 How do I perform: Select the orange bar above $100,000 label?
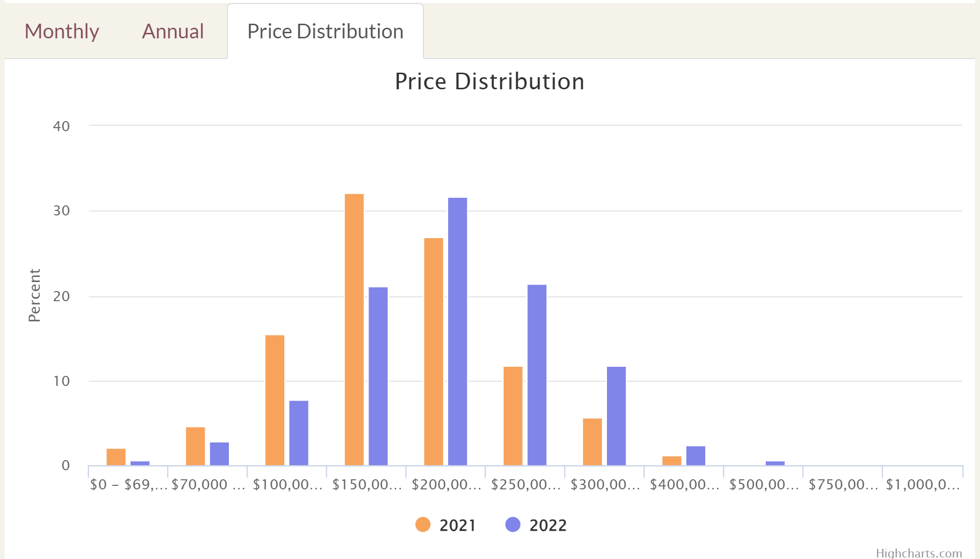coord(275,399)
